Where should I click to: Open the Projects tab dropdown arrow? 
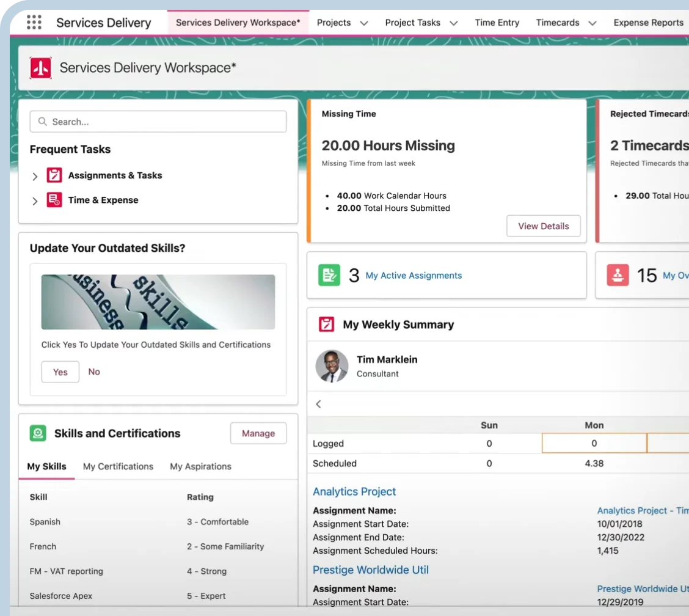pyautogui.click(x=364, y=23)
